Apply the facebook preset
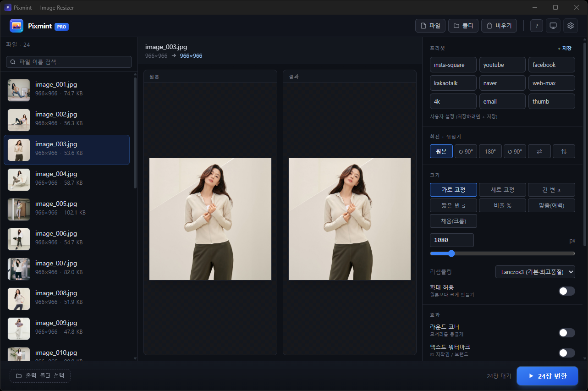This screenshot has height=391, width=588. pos(552,65)
